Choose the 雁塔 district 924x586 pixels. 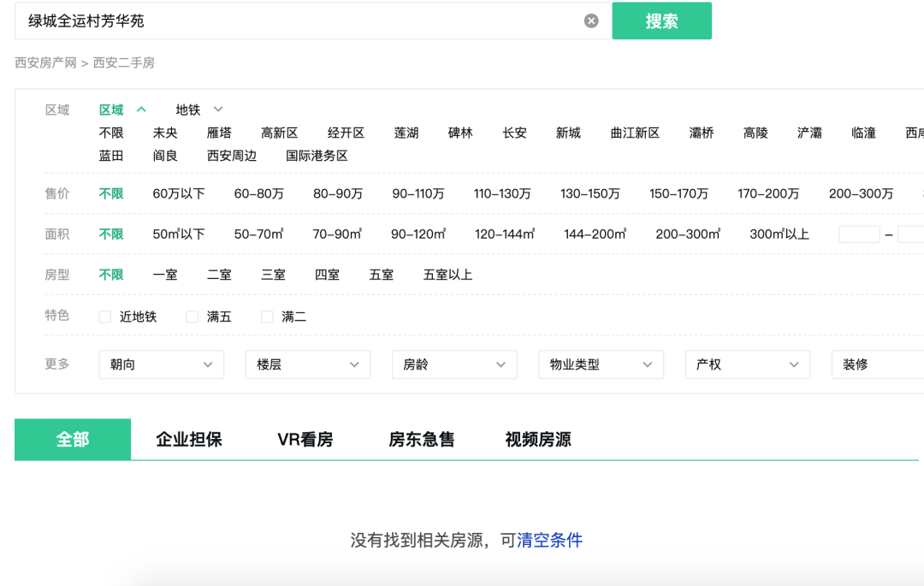point(219,133)
